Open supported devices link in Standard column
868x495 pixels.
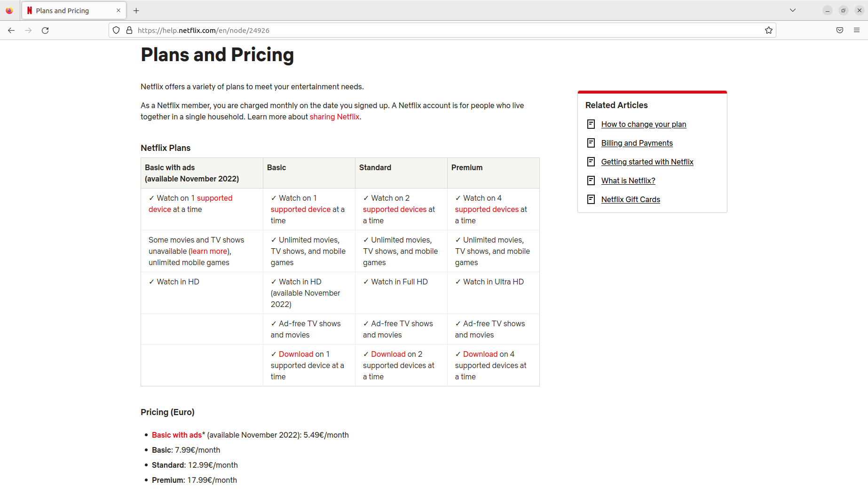395,209
